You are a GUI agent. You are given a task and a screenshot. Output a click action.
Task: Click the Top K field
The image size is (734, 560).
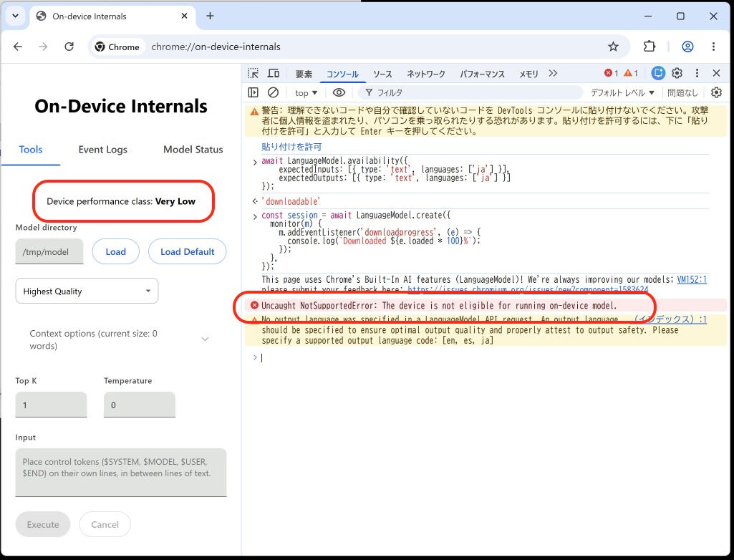(51, 405)
